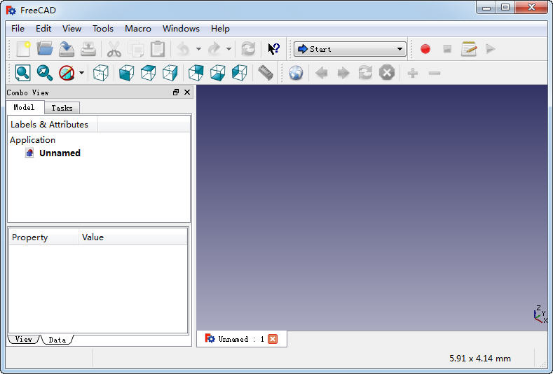
Task: Activate the What's This help cursor
Action: [273, 49]
